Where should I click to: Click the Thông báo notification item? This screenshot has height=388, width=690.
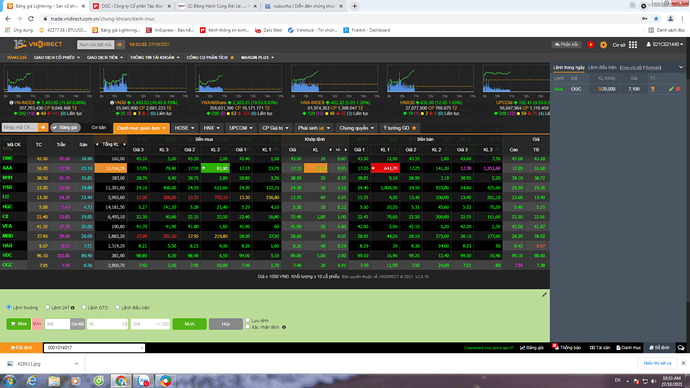567,348
